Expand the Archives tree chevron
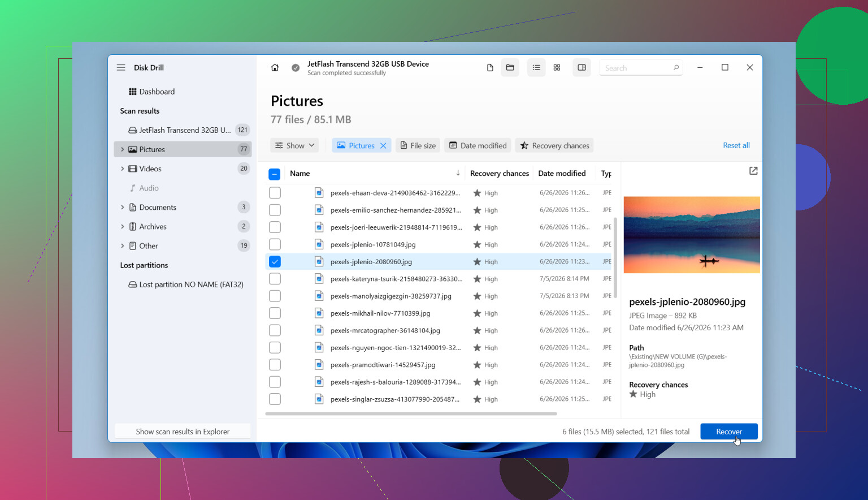This screenshot has height=500, width=868. [x=122, y=226]
